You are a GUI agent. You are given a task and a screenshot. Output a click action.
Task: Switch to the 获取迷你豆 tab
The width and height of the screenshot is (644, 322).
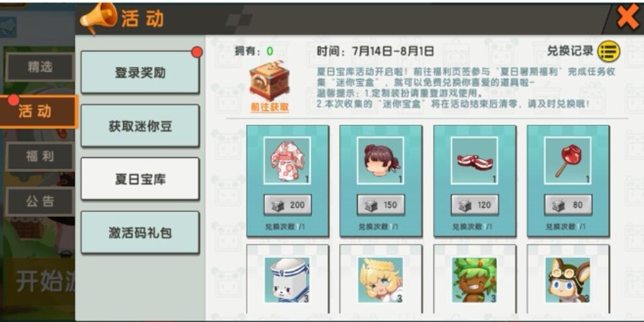click(140, 126)
